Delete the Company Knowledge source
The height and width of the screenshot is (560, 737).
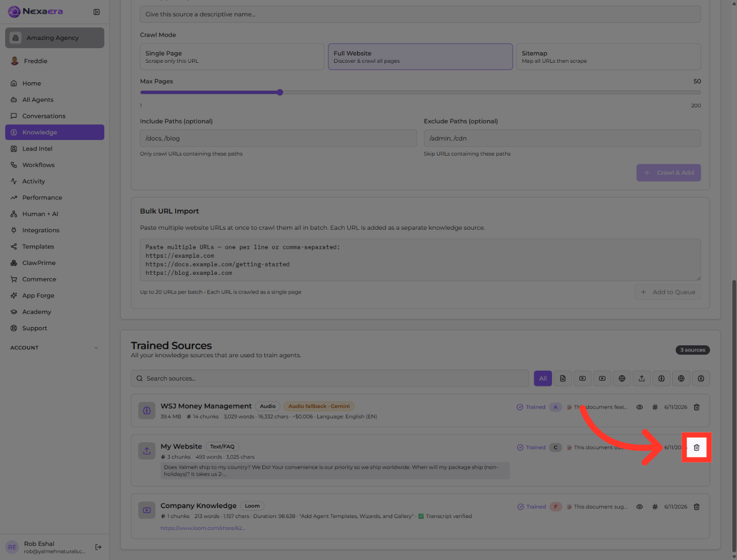tap(697, 507)
